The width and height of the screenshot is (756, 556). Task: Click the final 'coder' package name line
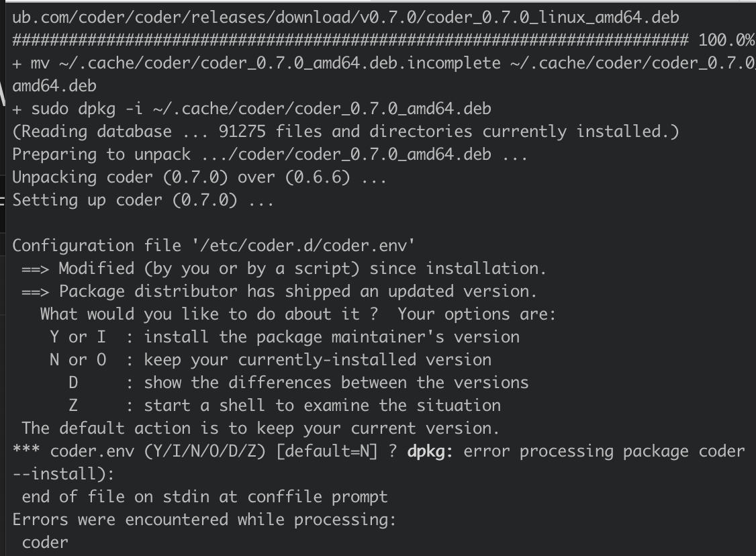(x=45, y=543)
